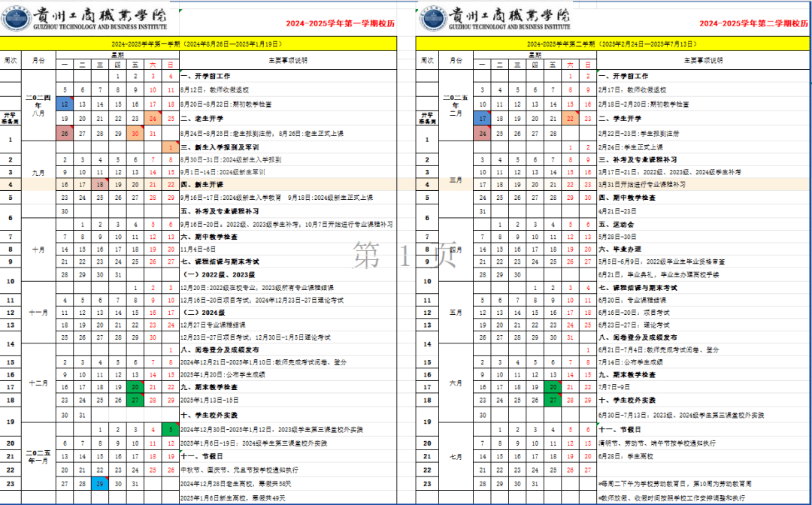This screenshot has height=505, width=812.
Task: Select the line 清明节、劳动节、端午节按学校通知执行
Action: 657,443
